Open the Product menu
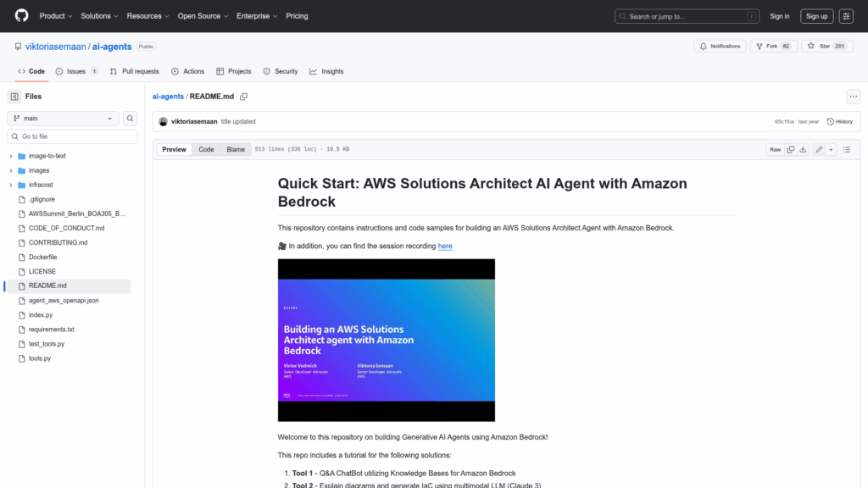The height and width of the screenshot is (488, 868). (56, 16)
